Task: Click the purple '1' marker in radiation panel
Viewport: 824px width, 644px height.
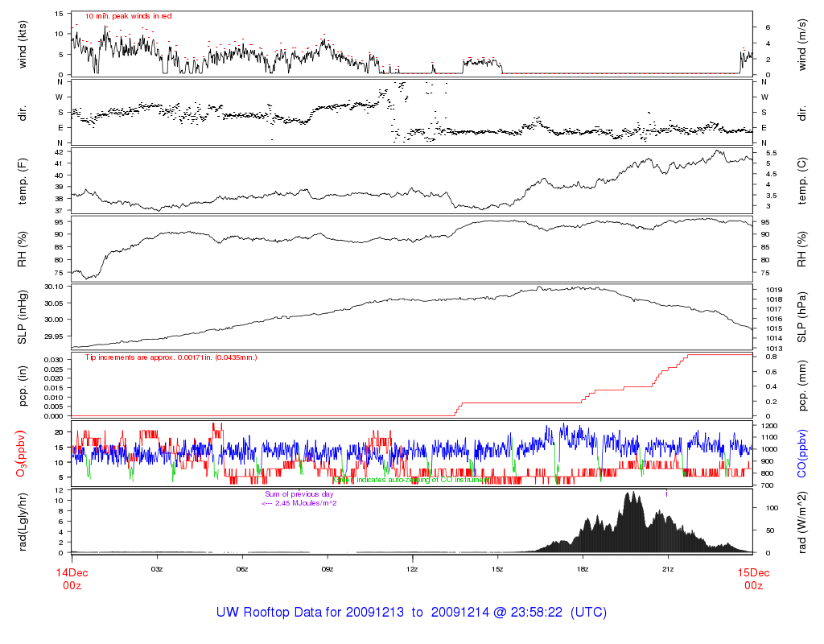Action: 666,494
